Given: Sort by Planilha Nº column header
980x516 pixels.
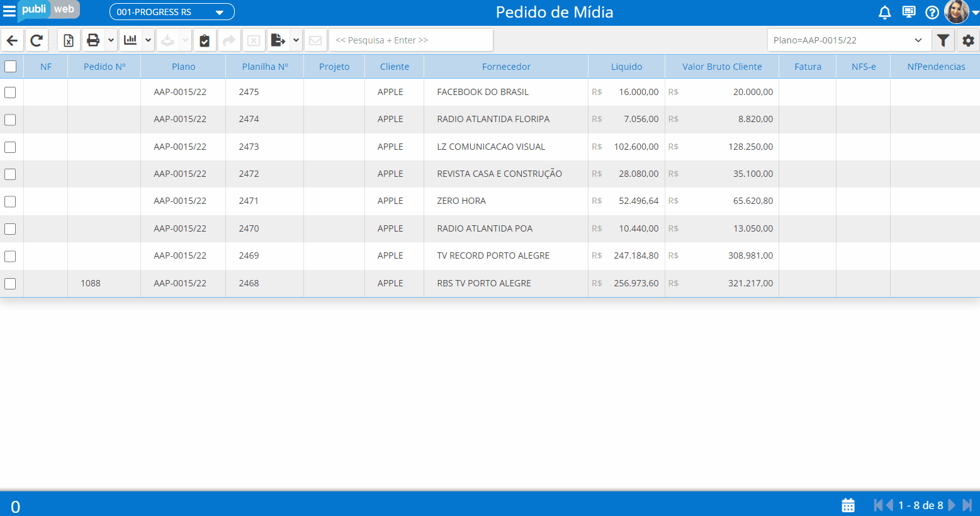Looking at the screenshot, I should [x=265, y=67].
